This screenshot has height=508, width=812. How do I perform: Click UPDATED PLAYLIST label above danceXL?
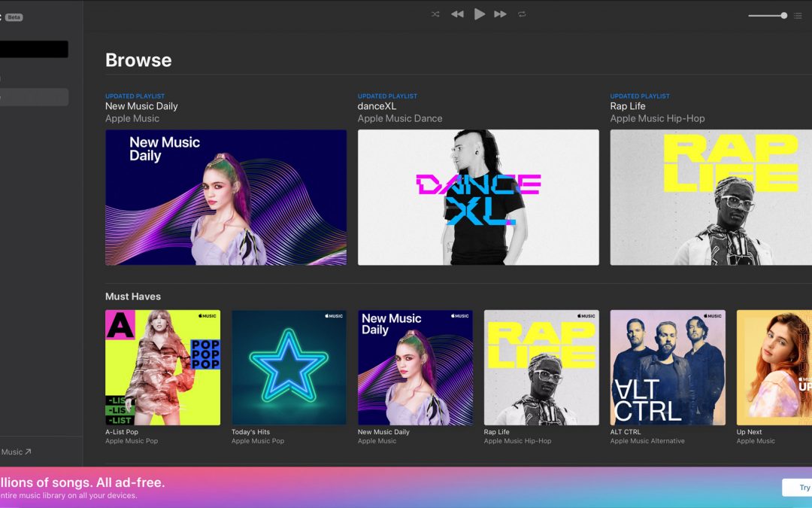tap(387, 96)
